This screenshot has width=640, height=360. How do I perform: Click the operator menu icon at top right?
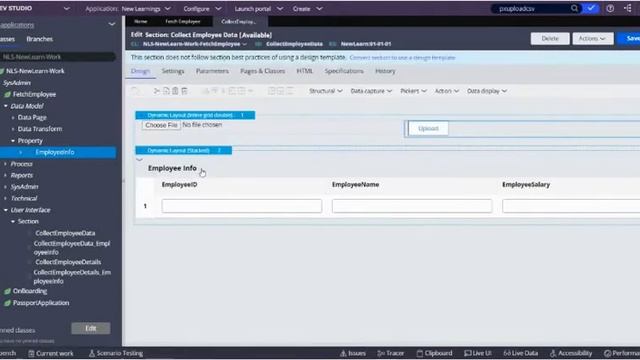[x=628, y=8]
